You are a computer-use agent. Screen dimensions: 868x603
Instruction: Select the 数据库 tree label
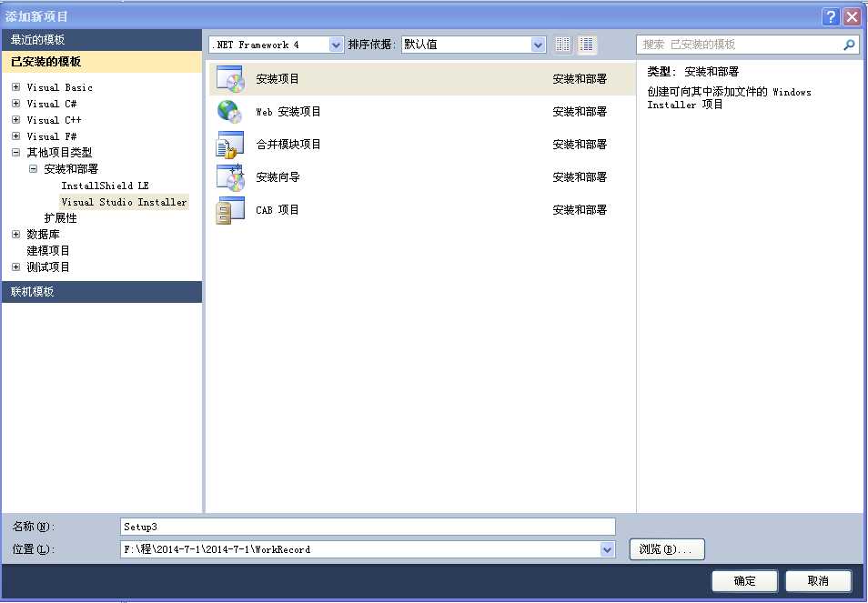[43, 234]
